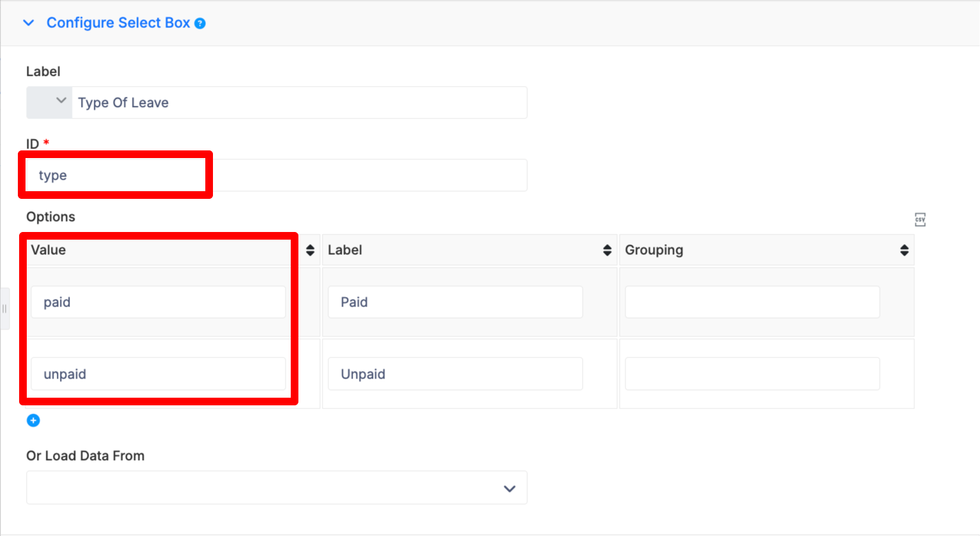The width and height of the screenshot is (980, 536).
Task: Click the Unpaid label input field
Action: click(x=455, y=374)
